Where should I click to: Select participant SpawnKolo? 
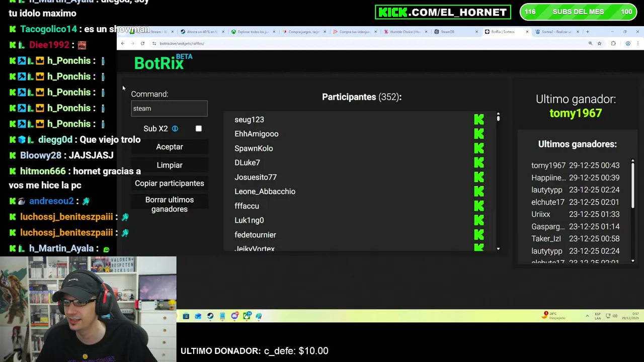(x=254, y=148)
